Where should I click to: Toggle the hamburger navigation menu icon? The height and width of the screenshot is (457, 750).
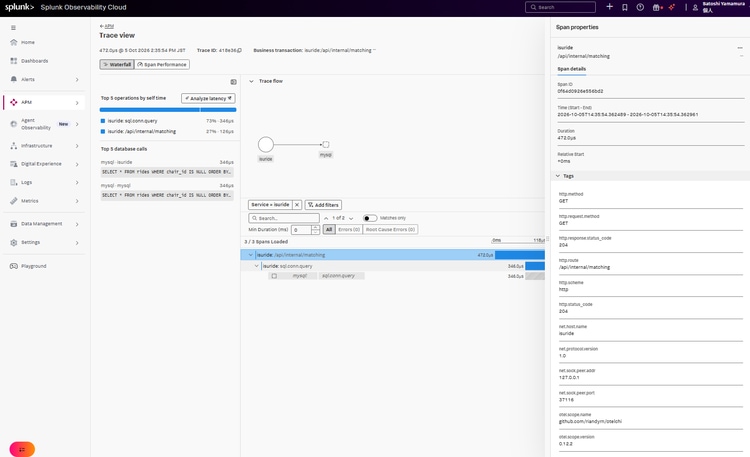[x=13, y=28]
